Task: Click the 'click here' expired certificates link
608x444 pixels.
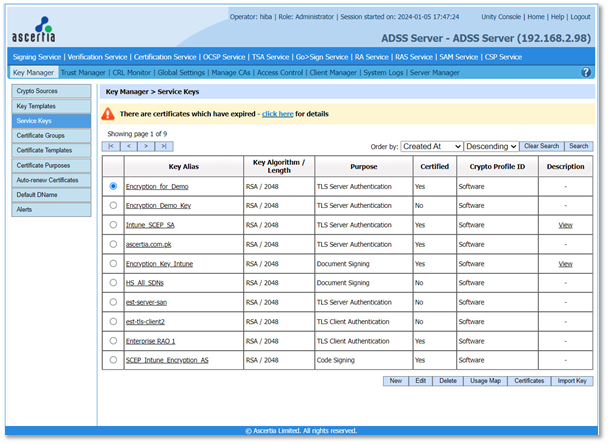Action: click(x=277, y=115)
